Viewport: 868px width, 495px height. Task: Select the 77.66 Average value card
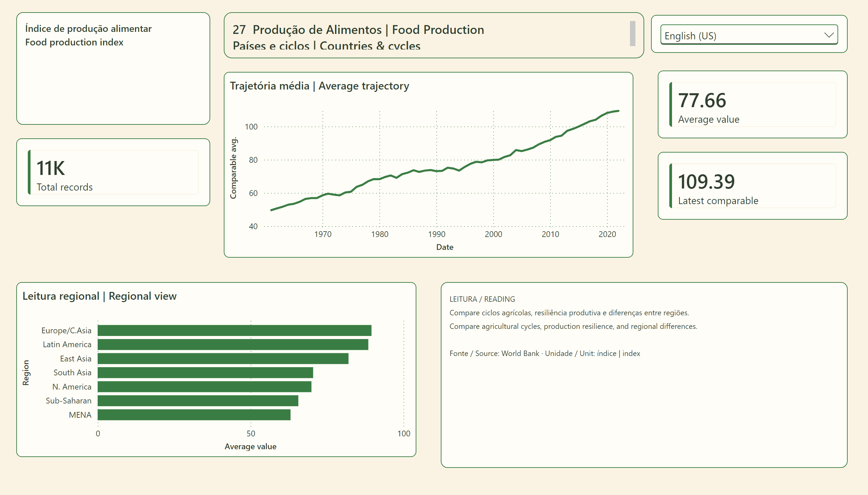point(752,104)
